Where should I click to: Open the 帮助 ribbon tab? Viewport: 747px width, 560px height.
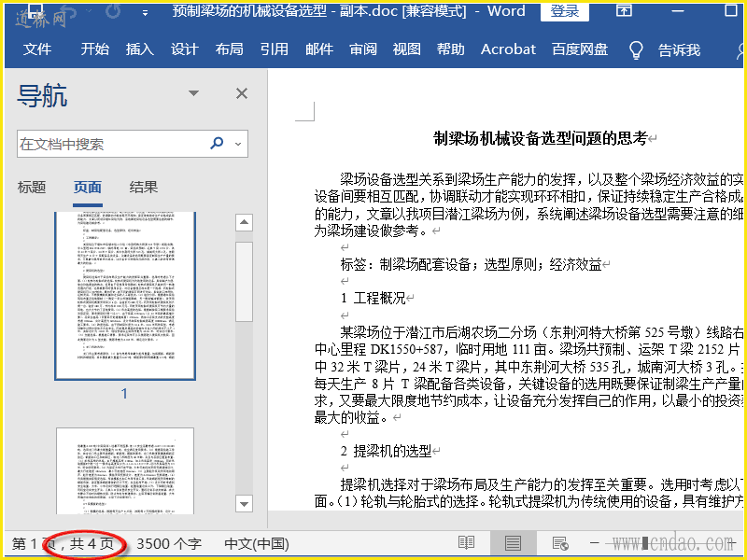coord(451,49)
